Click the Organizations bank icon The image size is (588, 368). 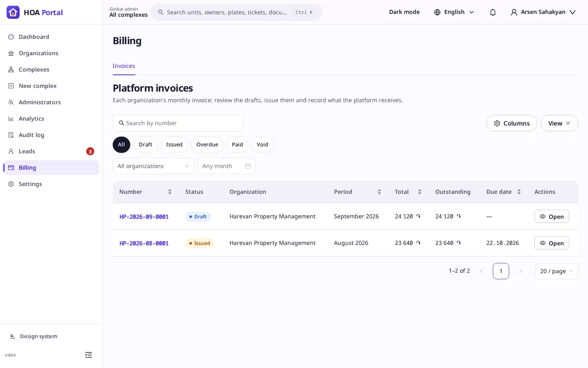click(x=11, y=53)
